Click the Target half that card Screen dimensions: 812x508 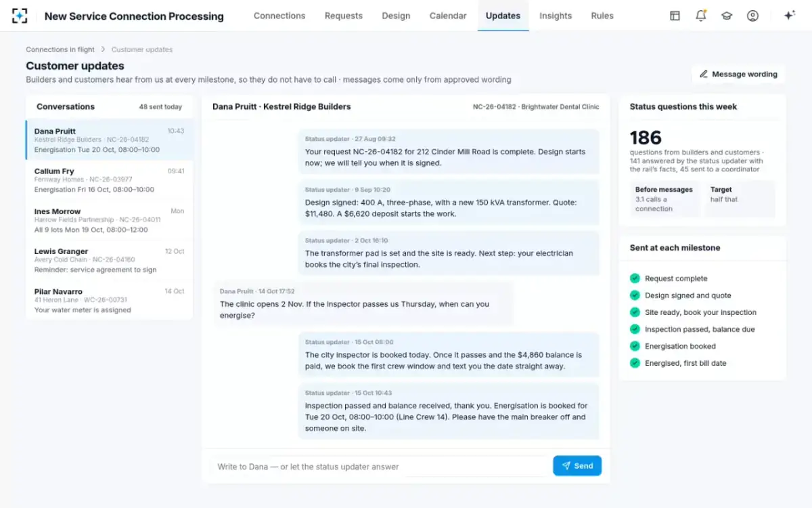[740, 199]
